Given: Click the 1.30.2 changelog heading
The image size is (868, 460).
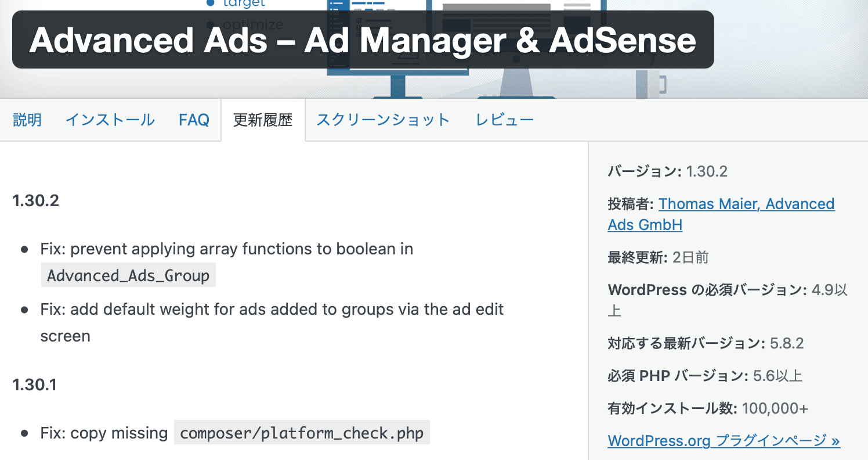Looking at the screenshot, I should (x=35, y=201).
